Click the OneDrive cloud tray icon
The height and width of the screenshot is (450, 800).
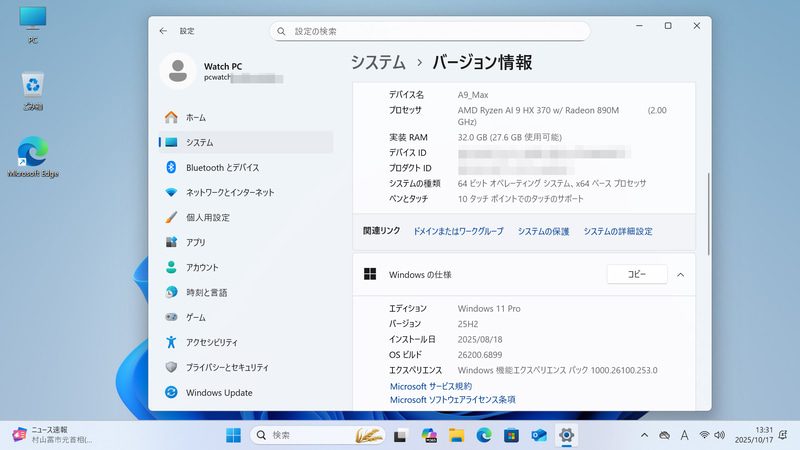click(x=664, y=435)
